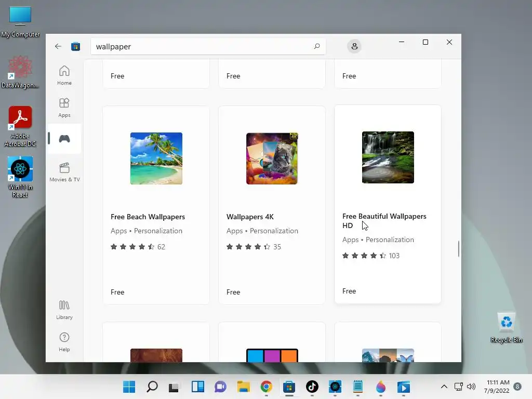This screenshot has width=532, height=399.
Task: Select DataWagon desktop shortcut
Action: tap(20, 72)
